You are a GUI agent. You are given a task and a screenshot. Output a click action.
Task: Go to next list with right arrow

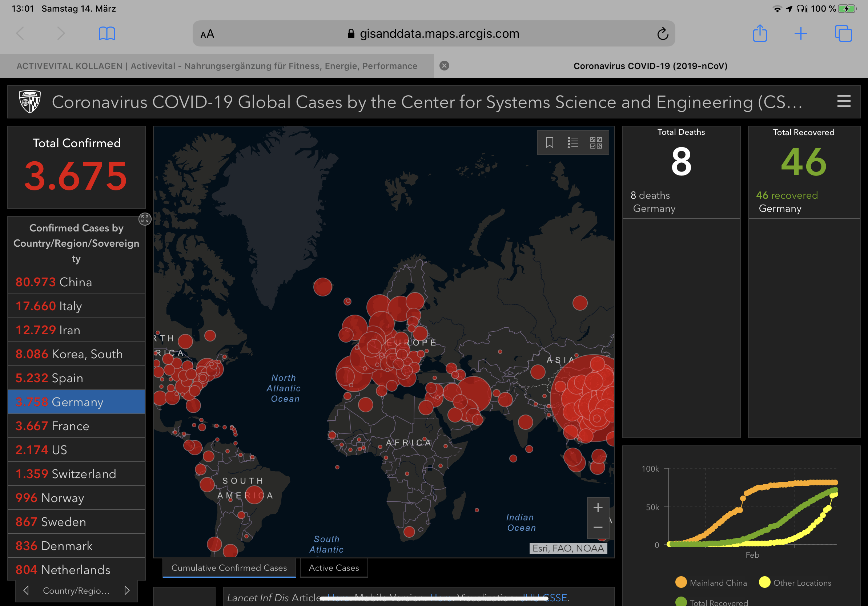[126, 590]
